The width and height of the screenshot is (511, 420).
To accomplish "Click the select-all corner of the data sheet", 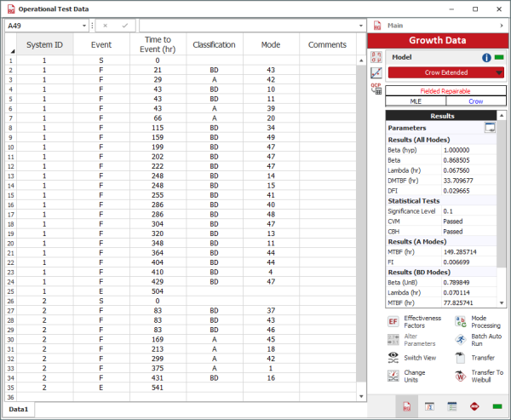I will click(x=11, y=44).
